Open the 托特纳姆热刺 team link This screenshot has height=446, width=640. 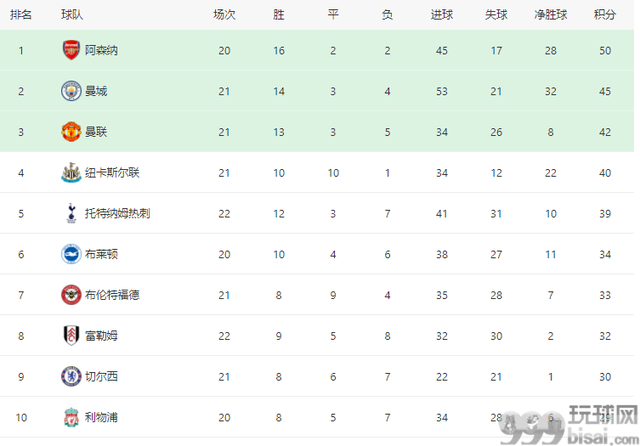tap(118, 213)
